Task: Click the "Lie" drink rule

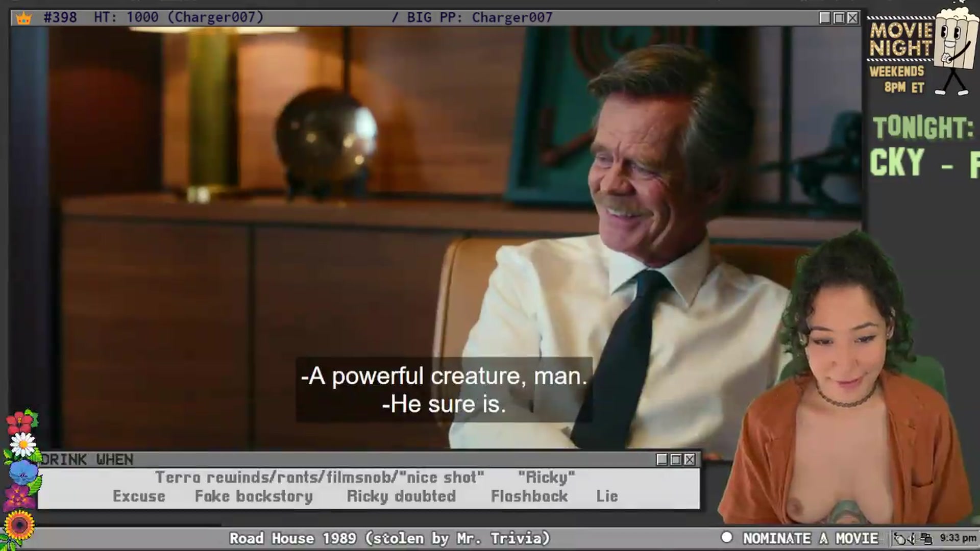Action: tap(607, 496)
